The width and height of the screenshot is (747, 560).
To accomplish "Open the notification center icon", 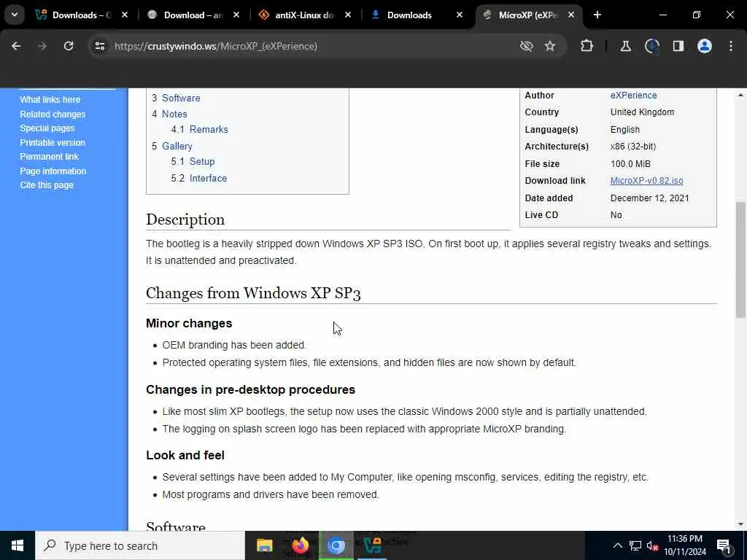I will [x=724, y=545].
